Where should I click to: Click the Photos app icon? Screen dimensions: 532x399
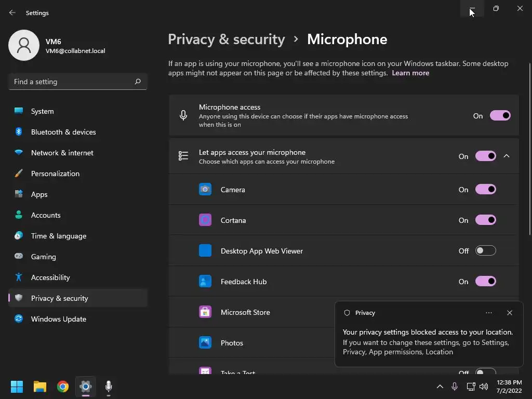205,343
